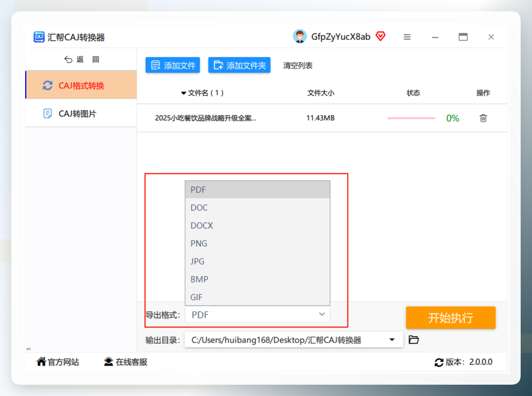Click the 操作 column header
Viewport: 532px width, 396px height.
point(483,93)
